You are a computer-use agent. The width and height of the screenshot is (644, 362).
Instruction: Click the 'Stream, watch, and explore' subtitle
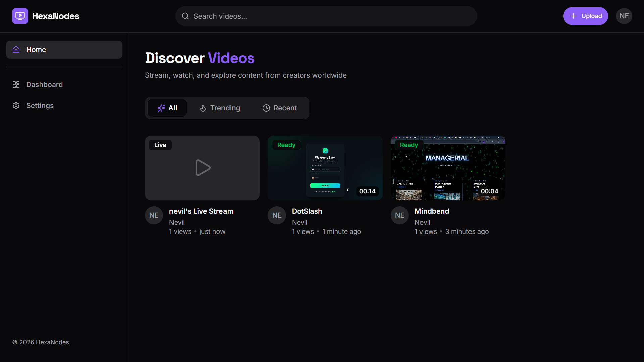(x=246, y=75)
